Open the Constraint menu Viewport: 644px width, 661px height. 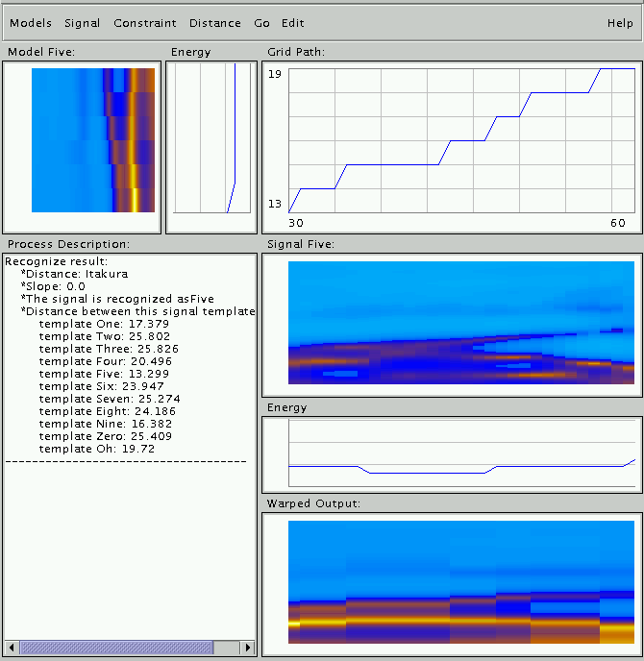pos(144,23)
